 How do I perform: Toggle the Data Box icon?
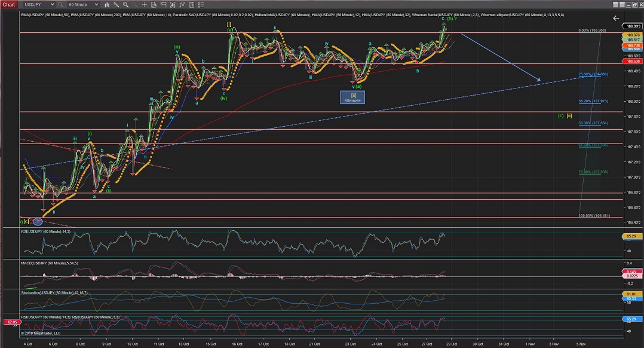click(x=192, y=4)
